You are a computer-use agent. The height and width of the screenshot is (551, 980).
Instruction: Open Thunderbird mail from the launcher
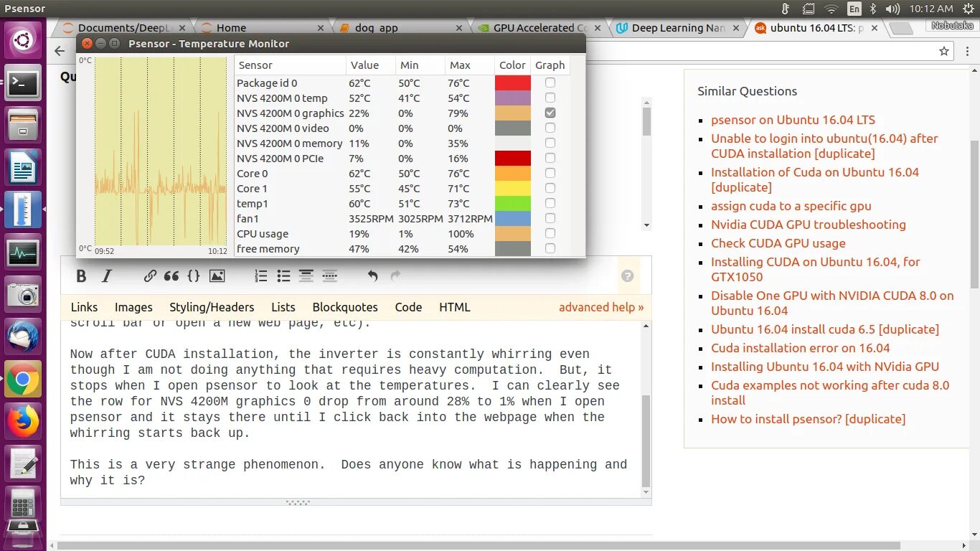[x=23, y=337]
